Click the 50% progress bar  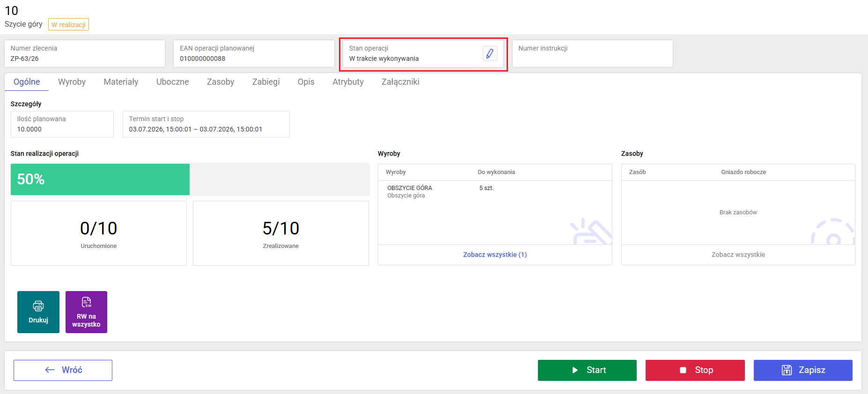pos(190,179)
